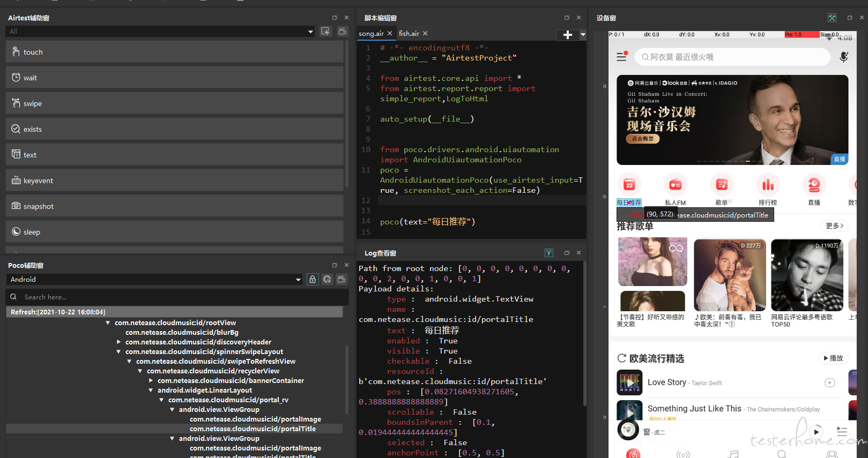Collapse the android.widget.LinearLayout node
Image resolution: width=868 pixels, height=458 pixels.
(x=151, y=390)
